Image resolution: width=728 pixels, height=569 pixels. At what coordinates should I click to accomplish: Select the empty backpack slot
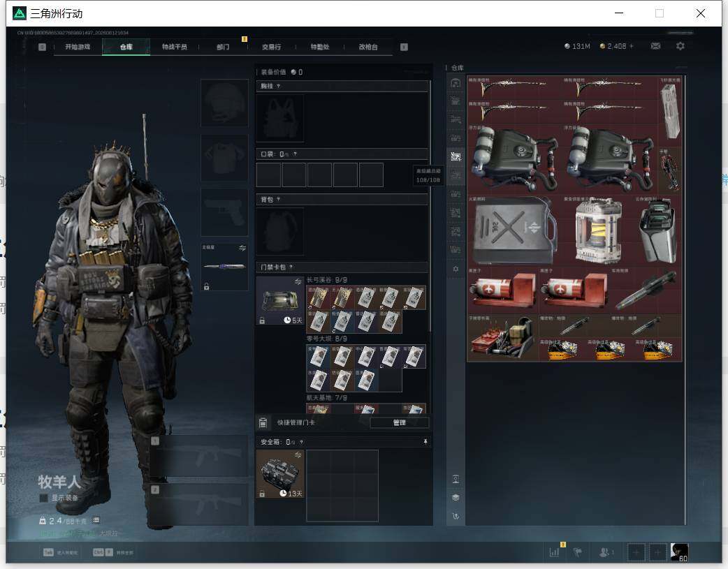(x=280, y=232)
